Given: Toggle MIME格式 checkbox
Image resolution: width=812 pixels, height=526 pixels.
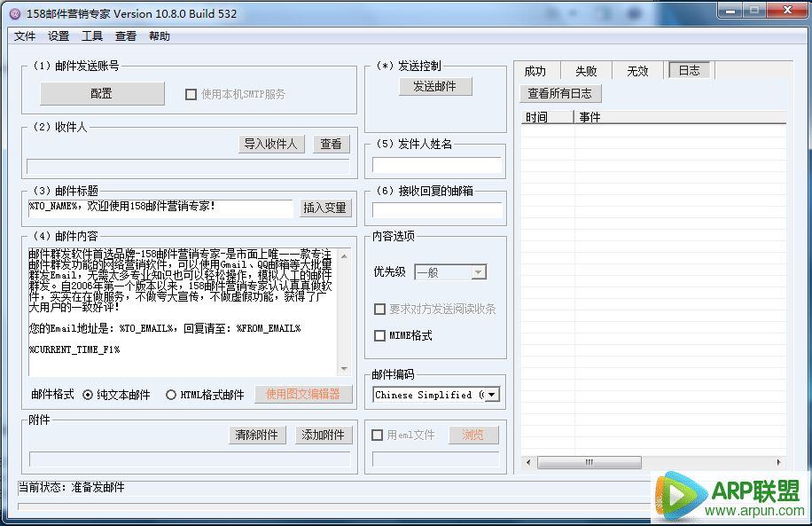Looking at the screenshot, I should point(379,336).
